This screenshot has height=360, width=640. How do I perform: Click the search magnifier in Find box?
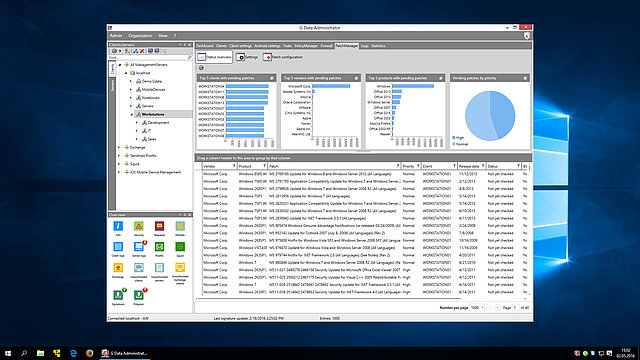point(189,58)
